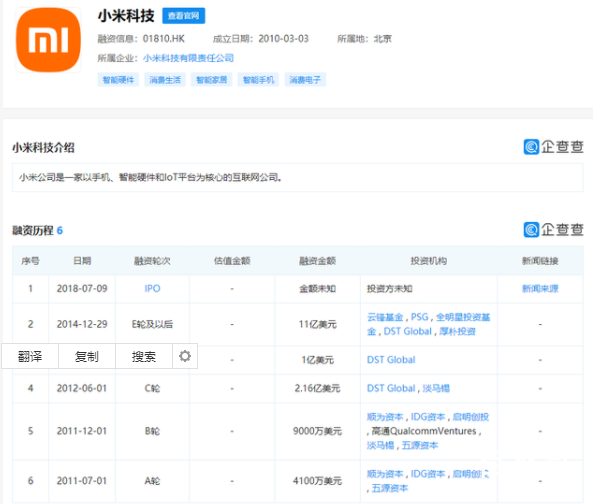596x504 pixels.
Task: Open 厚朴投资 investor link
Action: 457,331
